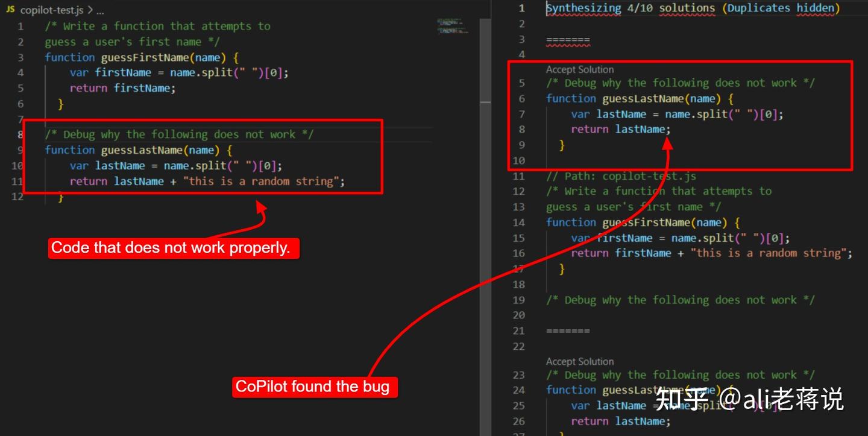Click the '=======' separator on right-pane line 3

click(x=568, y=39)
